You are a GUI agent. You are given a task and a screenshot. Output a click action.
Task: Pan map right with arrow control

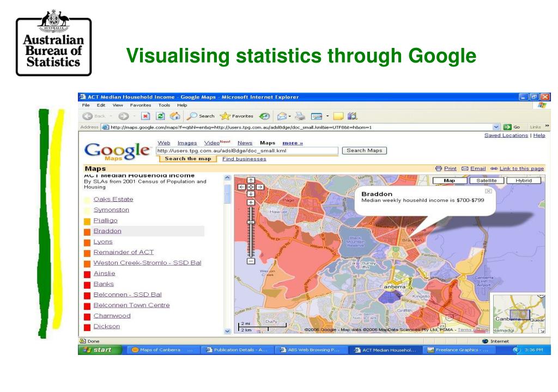(260, 187)
